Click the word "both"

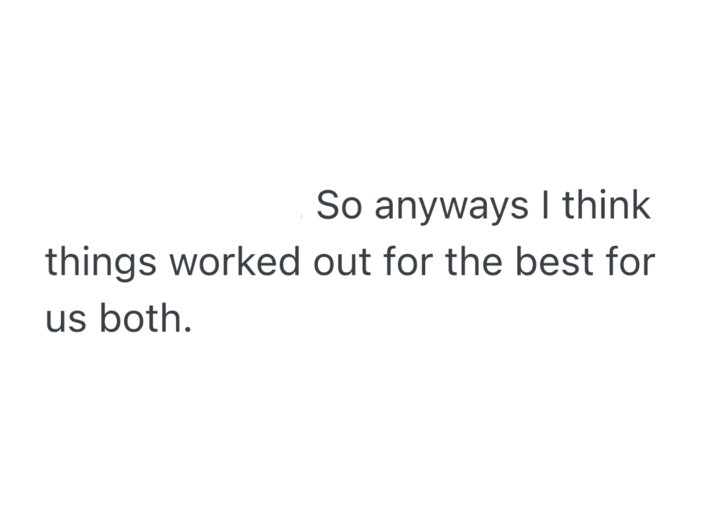point(138,318)
